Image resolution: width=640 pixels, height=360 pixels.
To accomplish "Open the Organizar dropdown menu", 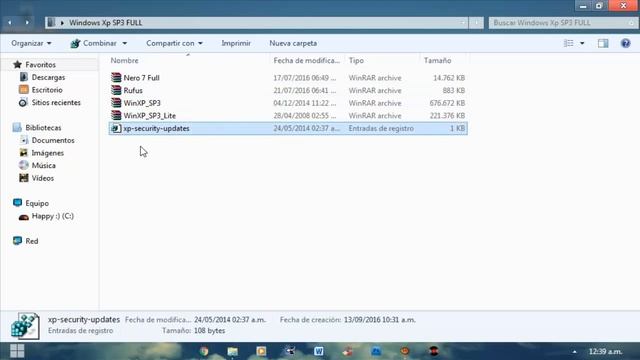I will 31,43.
